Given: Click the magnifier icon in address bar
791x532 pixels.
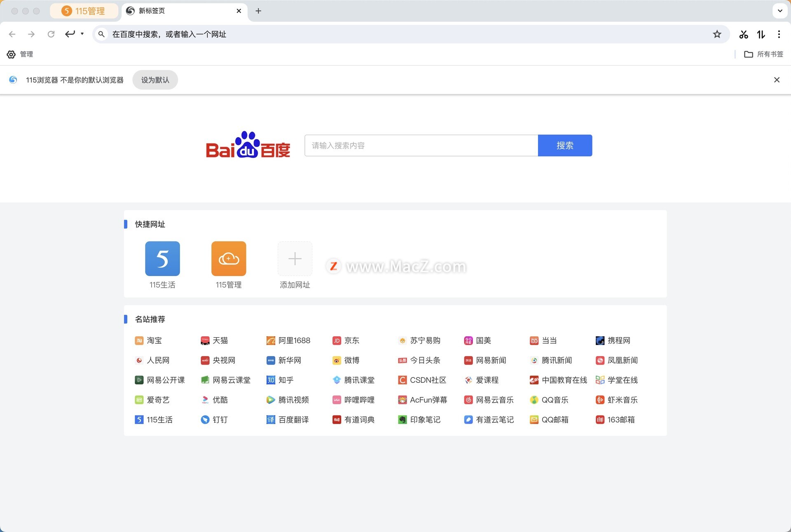Looking at the screenshot, I should point(101,34).
